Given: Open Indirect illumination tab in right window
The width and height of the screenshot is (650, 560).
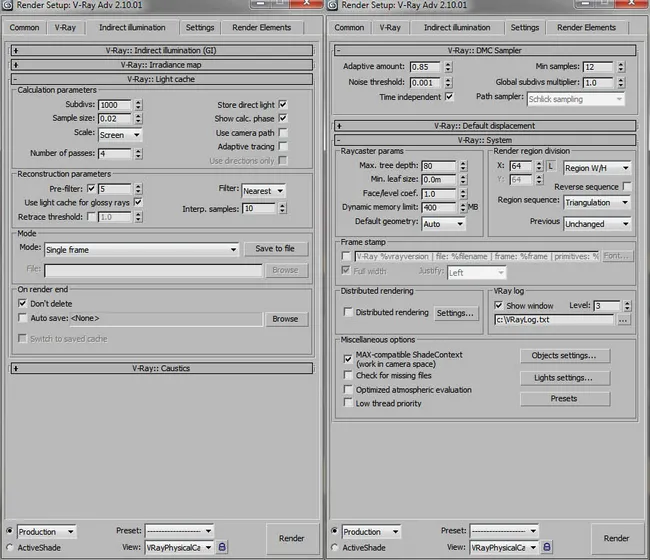Looking at the screenshot, I should tap(457, 27).
